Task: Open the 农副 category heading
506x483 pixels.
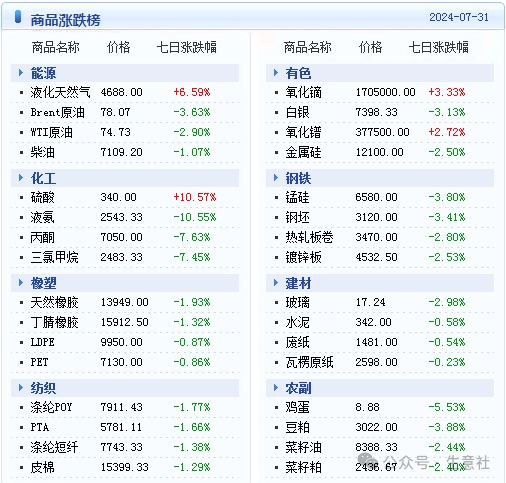Action: [298, 388]
